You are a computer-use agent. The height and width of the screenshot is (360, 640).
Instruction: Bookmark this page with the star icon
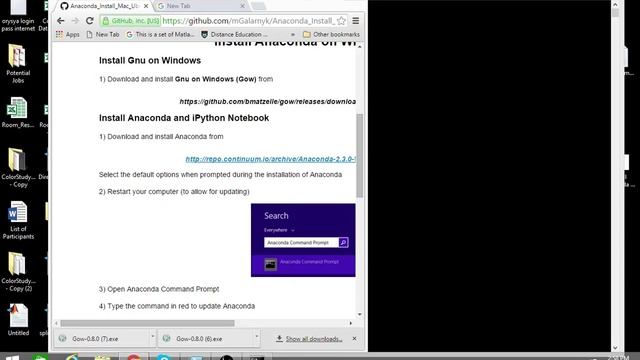click(x=341, y=21)
